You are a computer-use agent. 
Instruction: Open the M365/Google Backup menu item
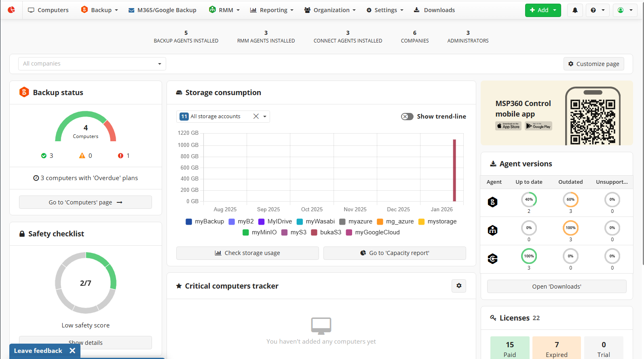coord(162,10)
